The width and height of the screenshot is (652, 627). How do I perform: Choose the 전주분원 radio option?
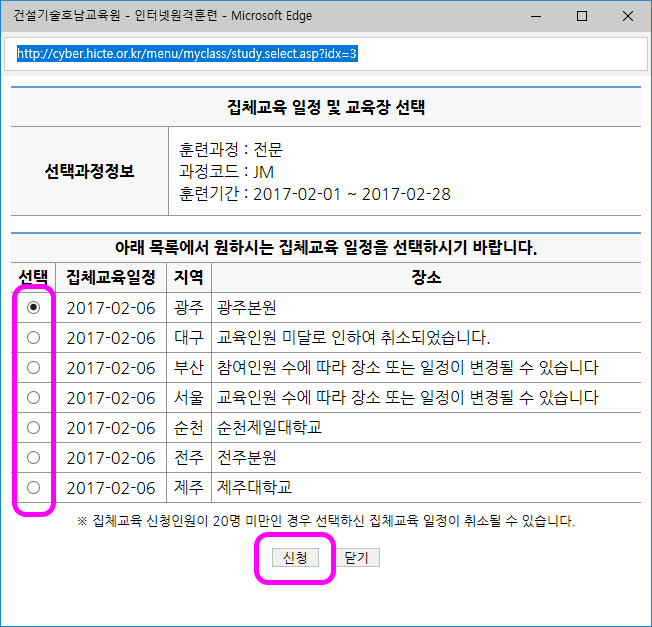point(33,458)
